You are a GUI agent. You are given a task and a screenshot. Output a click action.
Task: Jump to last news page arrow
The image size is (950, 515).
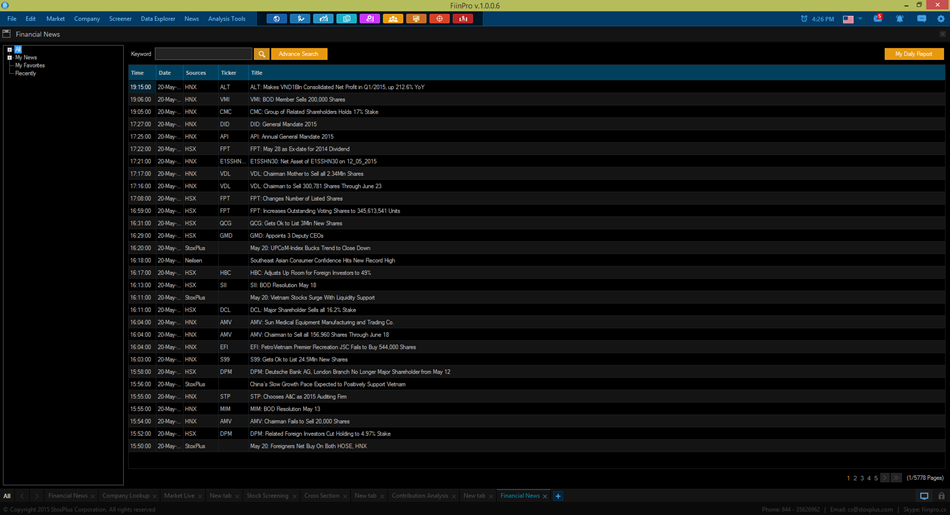(x=897, y=478)
